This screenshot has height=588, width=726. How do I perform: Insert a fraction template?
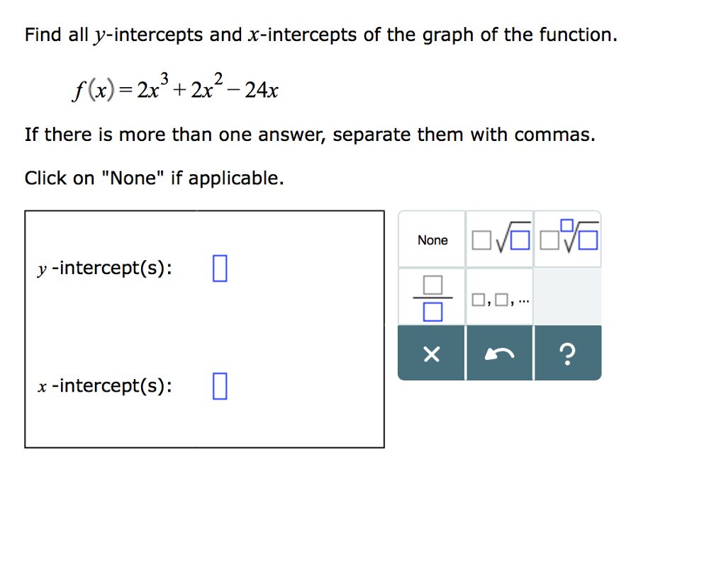(432, 297)
